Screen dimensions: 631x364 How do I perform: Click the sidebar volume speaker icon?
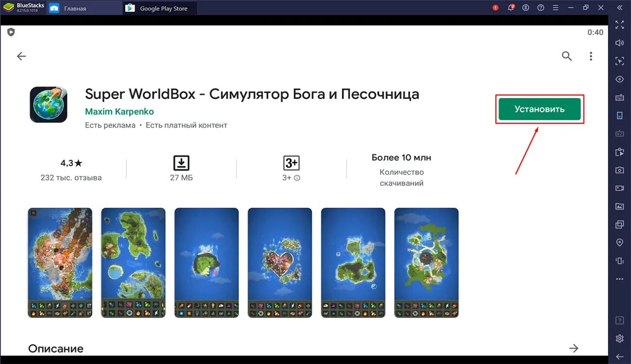point(619,43)
